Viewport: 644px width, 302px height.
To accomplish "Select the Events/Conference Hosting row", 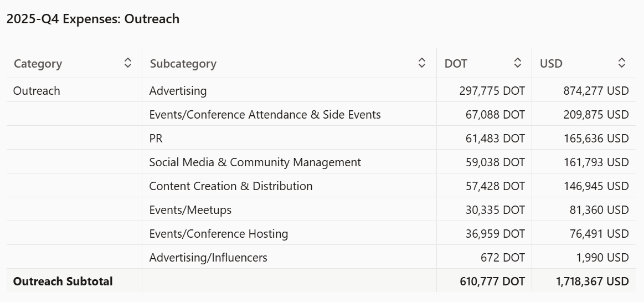I will 218,234.
